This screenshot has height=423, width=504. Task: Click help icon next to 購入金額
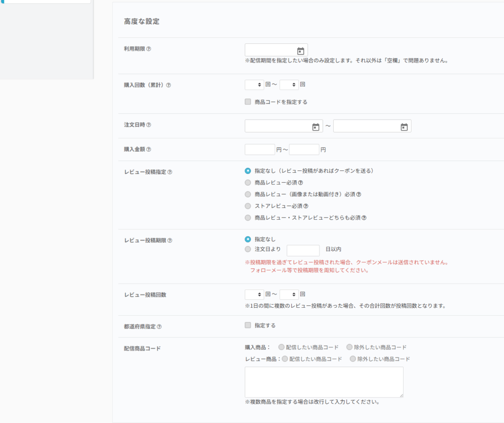click(149, 150)
